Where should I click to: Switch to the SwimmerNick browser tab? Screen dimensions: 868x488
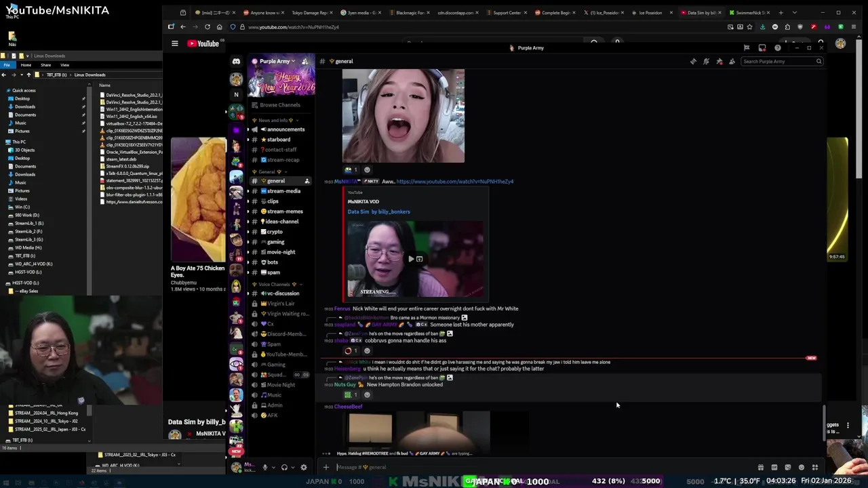pos(749,13)
